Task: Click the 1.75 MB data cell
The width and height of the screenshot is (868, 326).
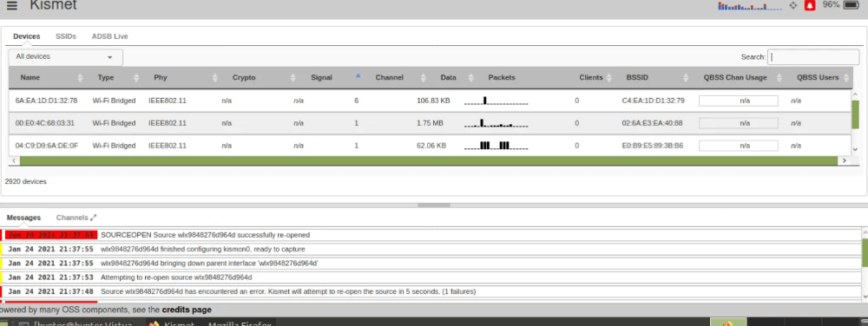Action: tap(431, 123)
